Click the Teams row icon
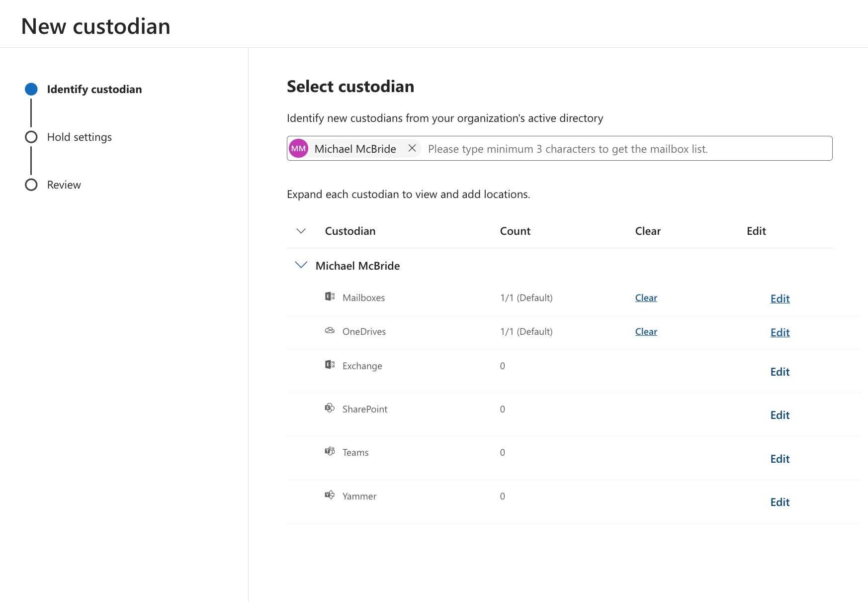Screen dimensions: 868x602 coord(330,451)
